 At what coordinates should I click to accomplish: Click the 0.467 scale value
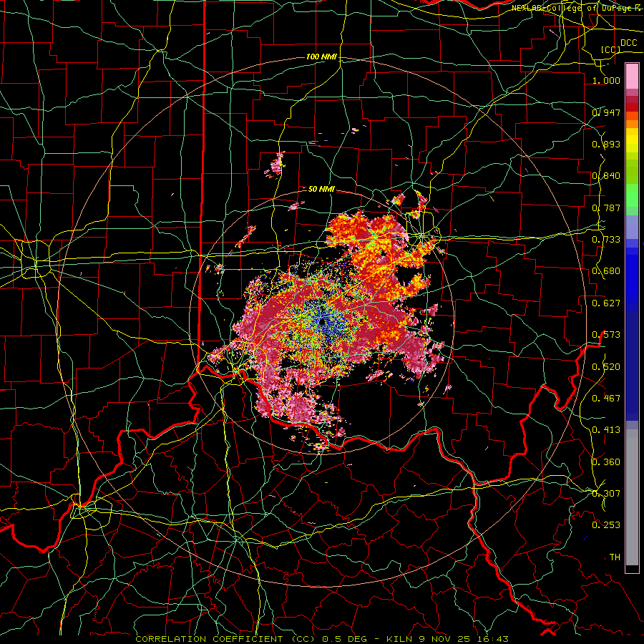click(x=606, y=398)
